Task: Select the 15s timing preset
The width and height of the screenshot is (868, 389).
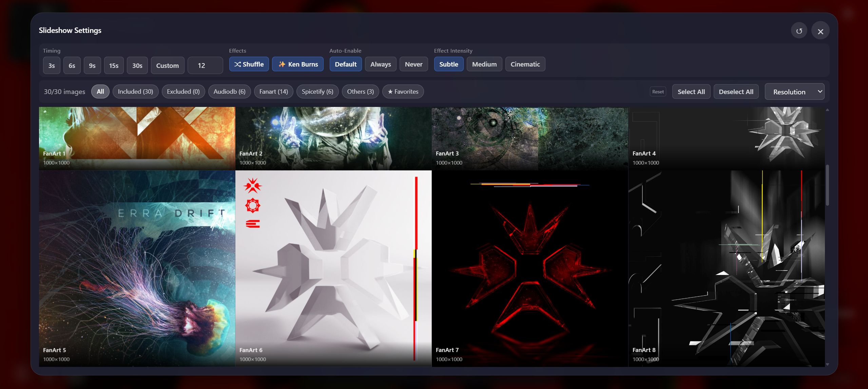Action: (114, 66)
